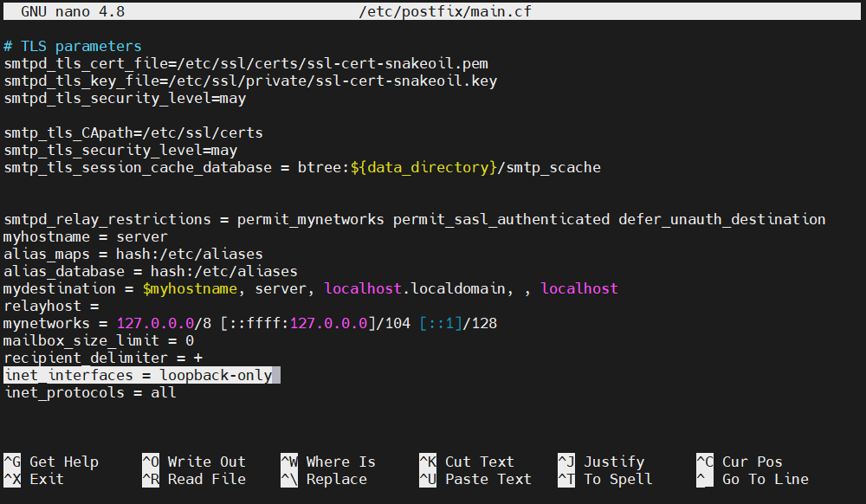Click the alias_database line

pos(150,271)
